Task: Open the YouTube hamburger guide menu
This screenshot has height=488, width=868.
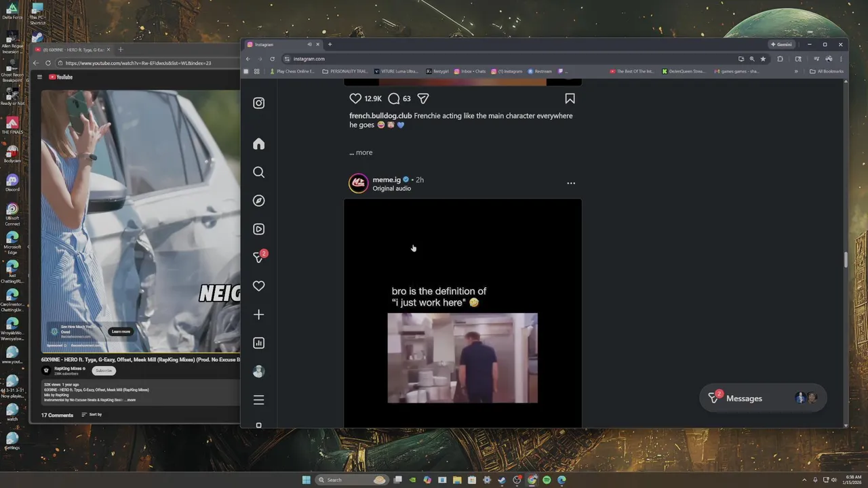Action: [x=39, y=77]
